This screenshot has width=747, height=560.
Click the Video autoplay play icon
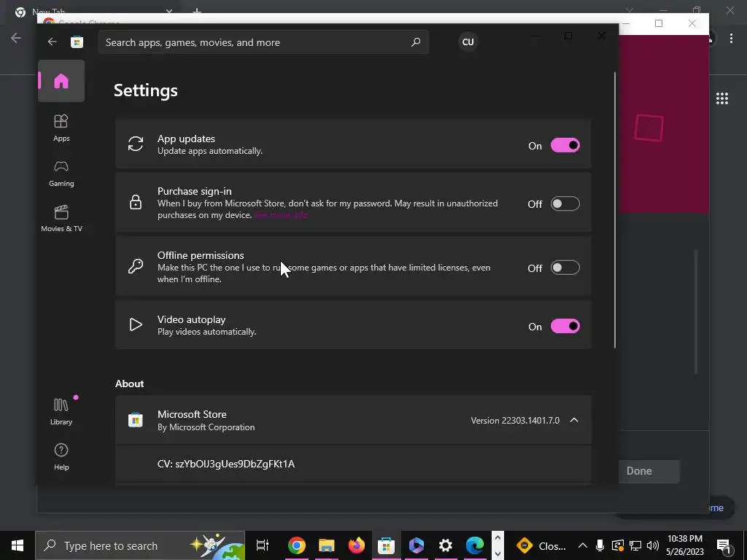(135, 324)
